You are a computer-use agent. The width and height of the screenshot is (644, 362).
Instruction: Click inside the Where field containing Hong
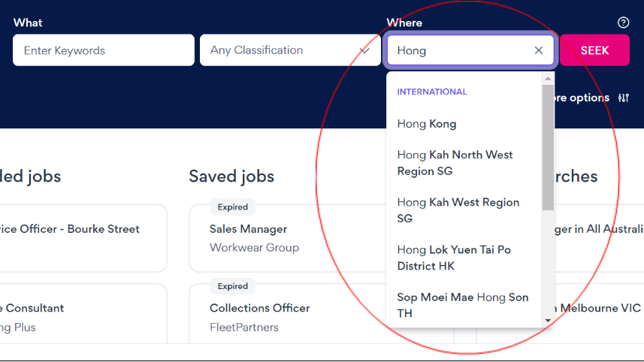pos(458,50)
